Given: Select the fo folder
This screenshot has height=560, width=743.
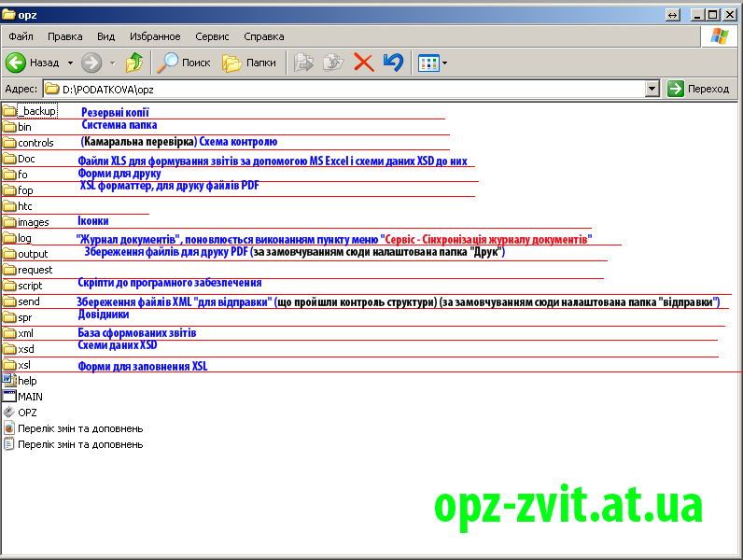Looking at the screenshot, I should click(15, 175).
